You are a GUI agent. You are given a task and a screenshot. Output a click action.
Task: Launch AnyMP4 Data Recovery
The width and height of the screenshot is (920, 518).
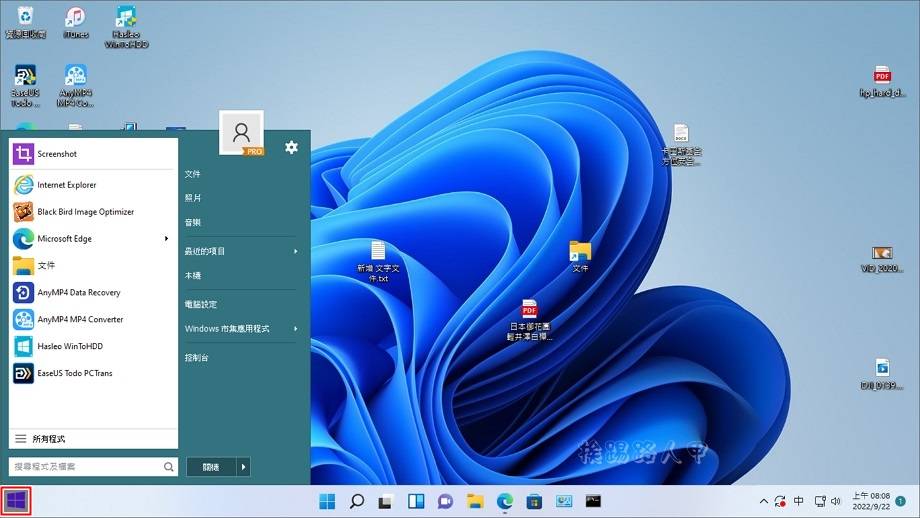click(x=78, y=293)
